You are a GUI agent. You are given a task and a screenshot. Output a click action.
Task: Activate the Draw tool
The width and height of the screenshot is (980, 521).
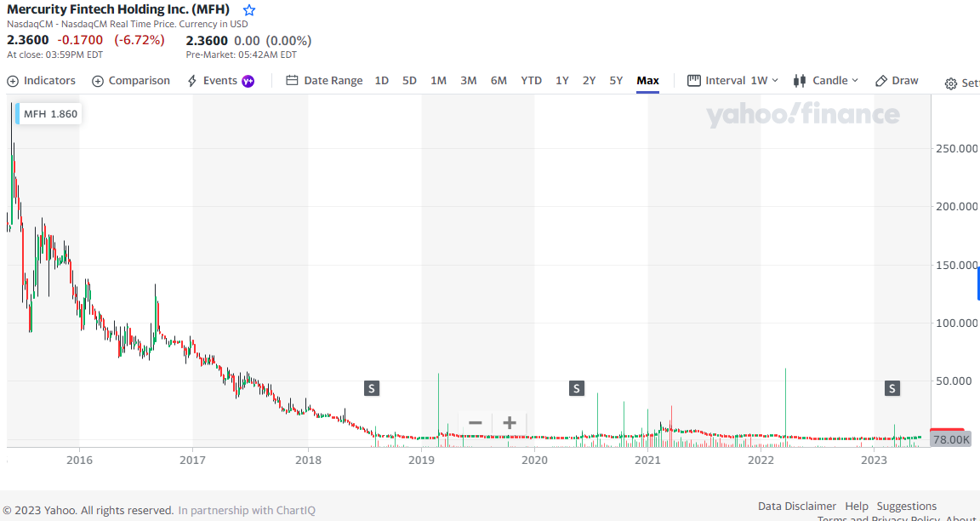click(897, 81)
